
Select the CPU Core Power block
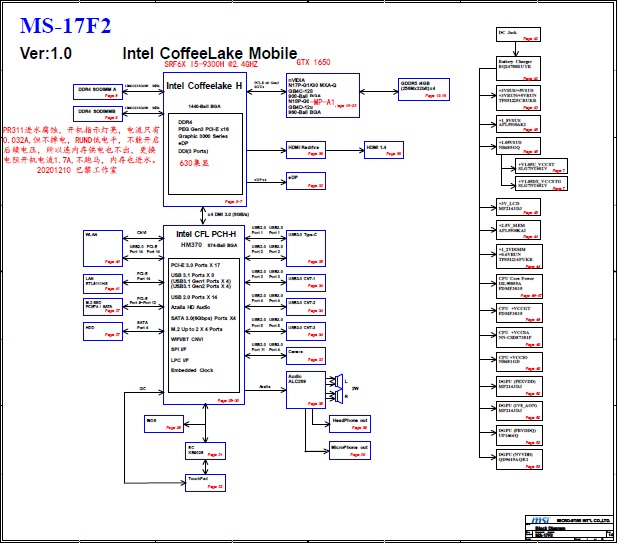[519, 287]
